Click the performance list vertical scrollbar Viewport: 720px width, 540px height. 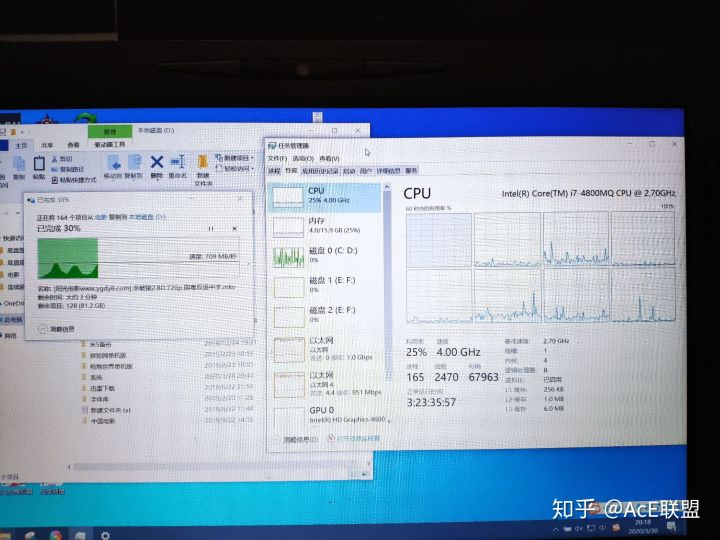point(387,285)
